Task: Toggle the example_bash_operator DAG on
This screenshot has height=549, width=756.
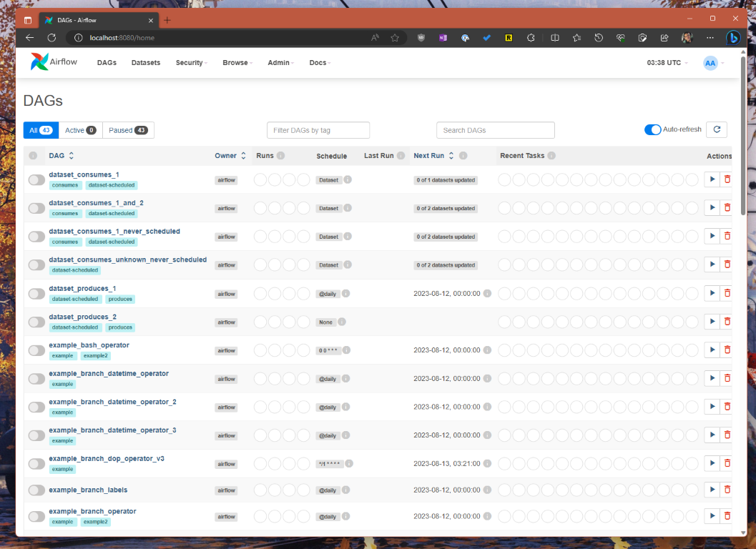Action: coord(36,350)
